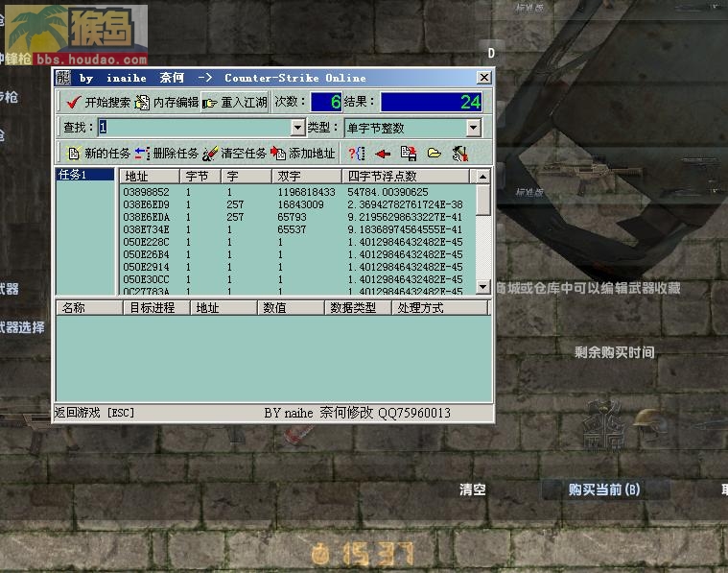
Task: Click the double-word value 65793
Action: (x=292, y=217)
